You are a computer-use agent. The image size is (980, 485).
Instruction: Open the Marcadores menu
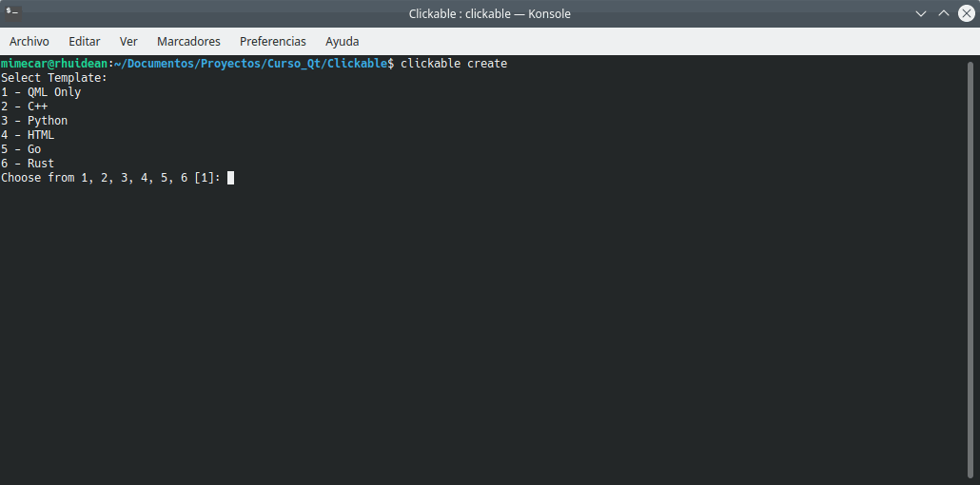pos(188,41)
